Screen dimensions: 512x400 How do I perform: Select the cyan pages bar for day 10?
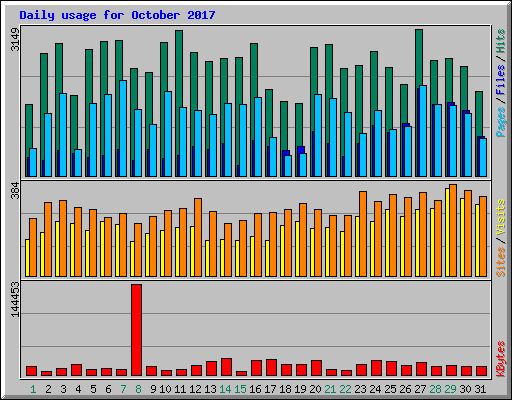[x=168, y=134]
